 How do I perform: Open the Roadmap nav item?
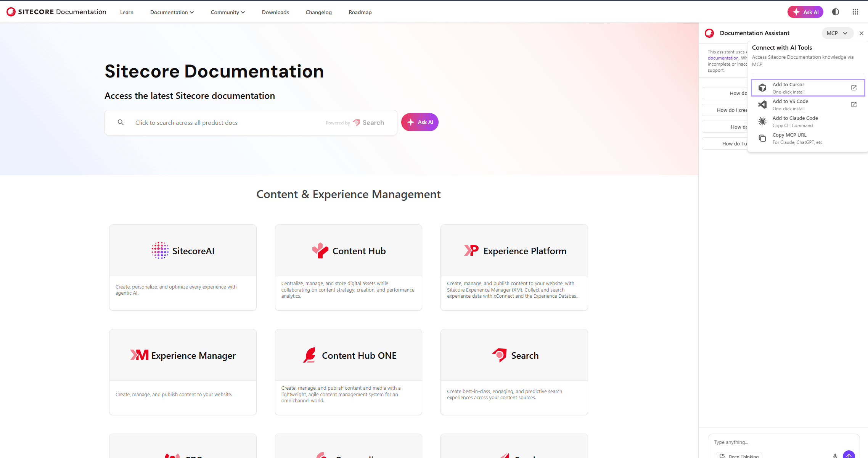(360, 12)
